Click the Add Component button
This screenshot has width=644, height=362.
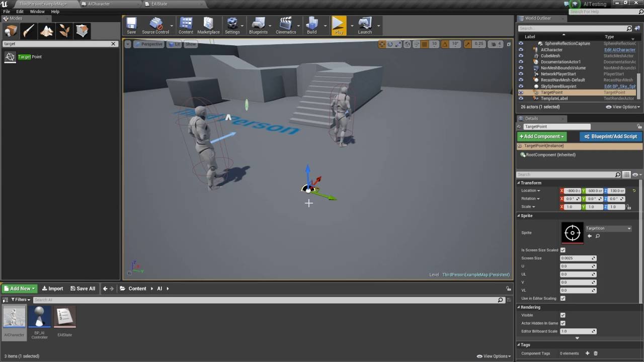[542, 136]
